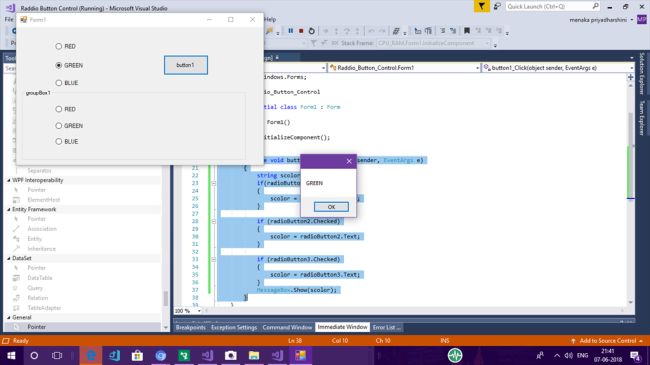
Task: Click Add to Source Control in status bar
Action: pos(607,341)
